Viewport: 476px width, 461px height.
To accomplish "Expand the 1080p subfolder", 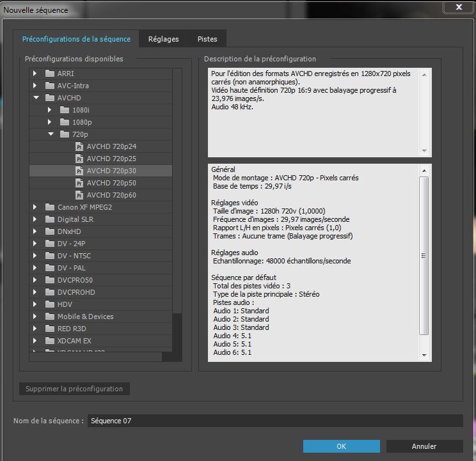I will click(x=50, y=122).
